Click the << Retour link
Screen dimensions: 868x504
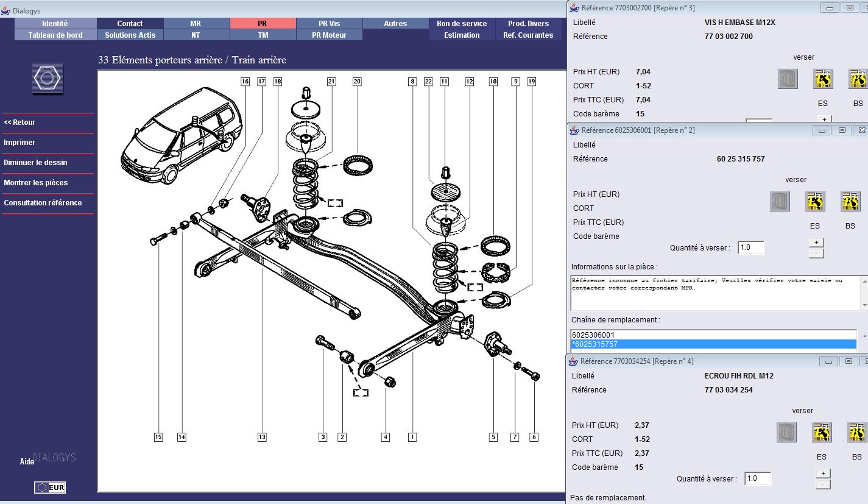[x=19, y=122]
